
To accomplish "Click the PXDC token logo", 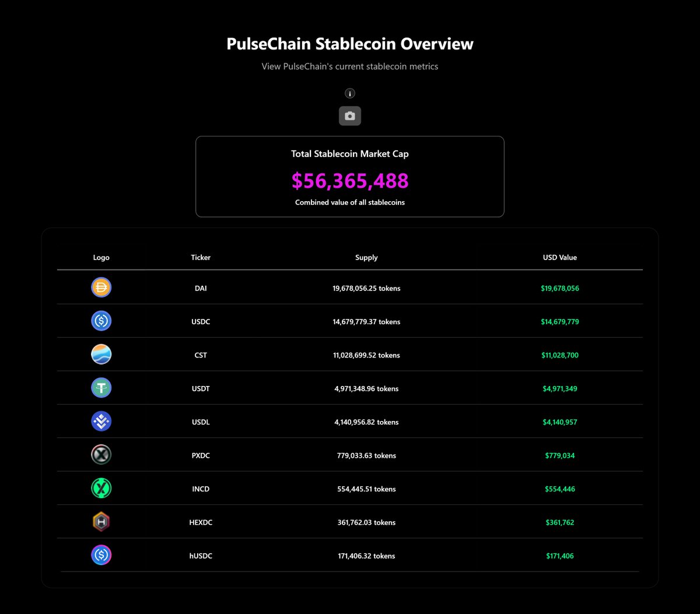I will coord(101,455).
